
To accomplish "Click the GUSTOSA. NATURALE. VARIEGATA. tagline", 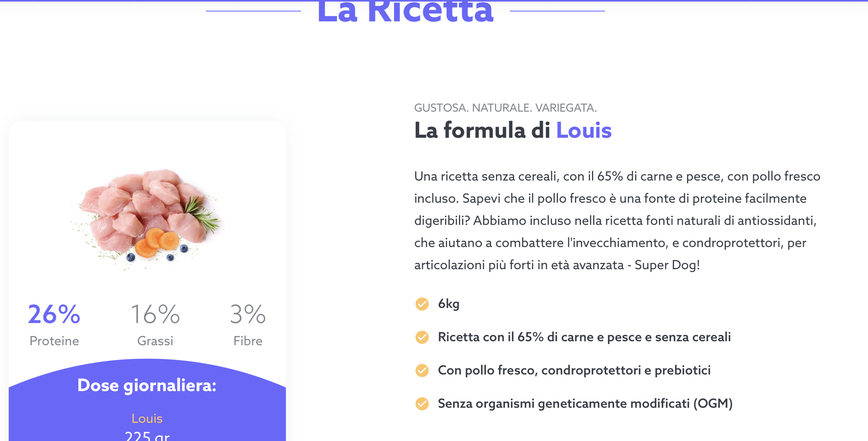I will click(x=506, y=108).
